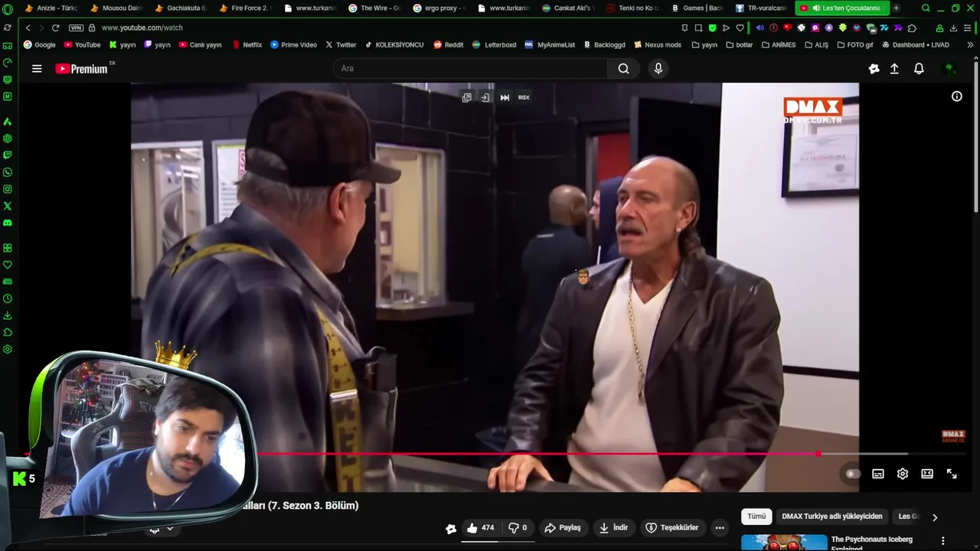
Task: Open the sidebar WhatsApp messenger icon
Action: pyautogui.click(x=8, y=172)
